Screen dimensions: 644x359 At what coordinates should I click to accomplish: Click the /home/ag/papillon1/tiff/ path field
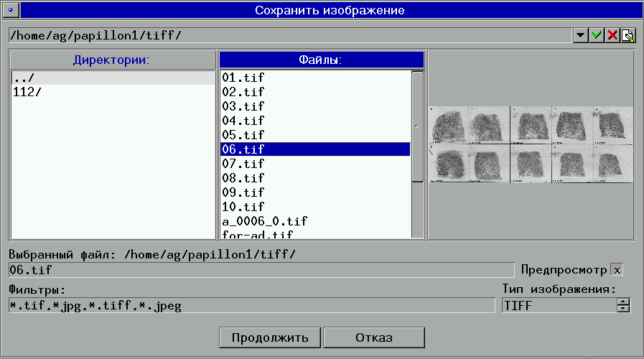[x=290, y=35]
